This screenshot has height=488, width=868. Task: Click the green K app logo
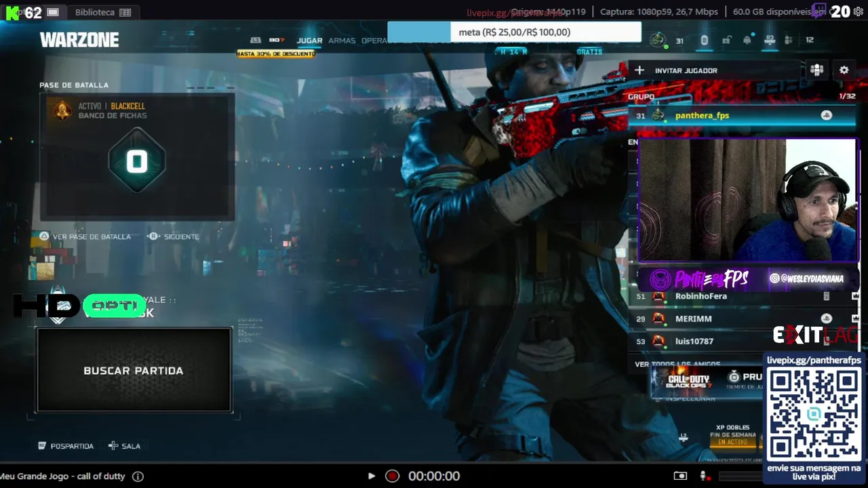[12, 12]
